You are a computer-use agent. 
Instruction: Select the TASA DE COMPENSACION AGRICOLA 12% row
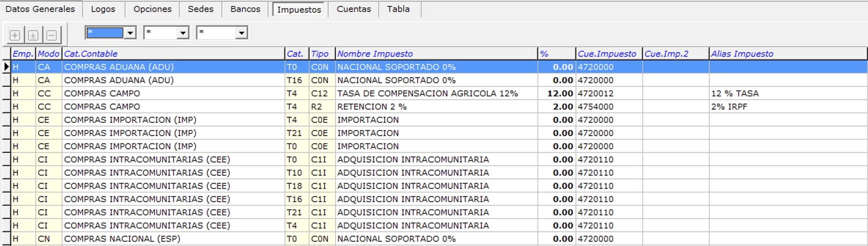[427, 93]
